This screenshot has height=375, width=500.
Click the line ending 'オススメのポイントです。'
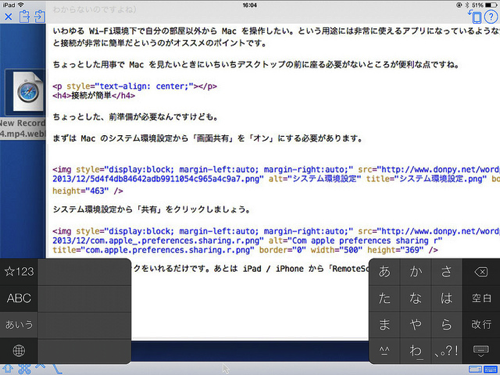[x=159, y=43]
